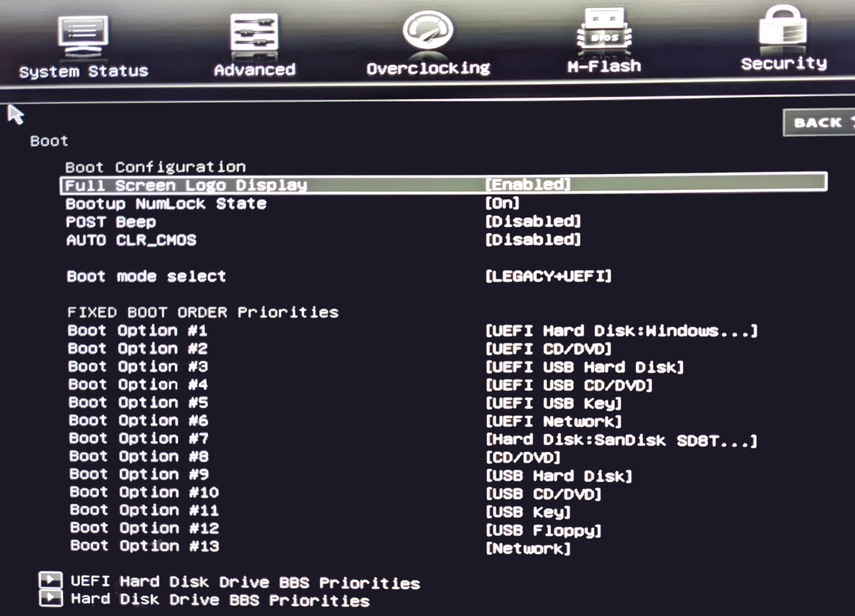Select Boot Option #2 label

[137, 348]
